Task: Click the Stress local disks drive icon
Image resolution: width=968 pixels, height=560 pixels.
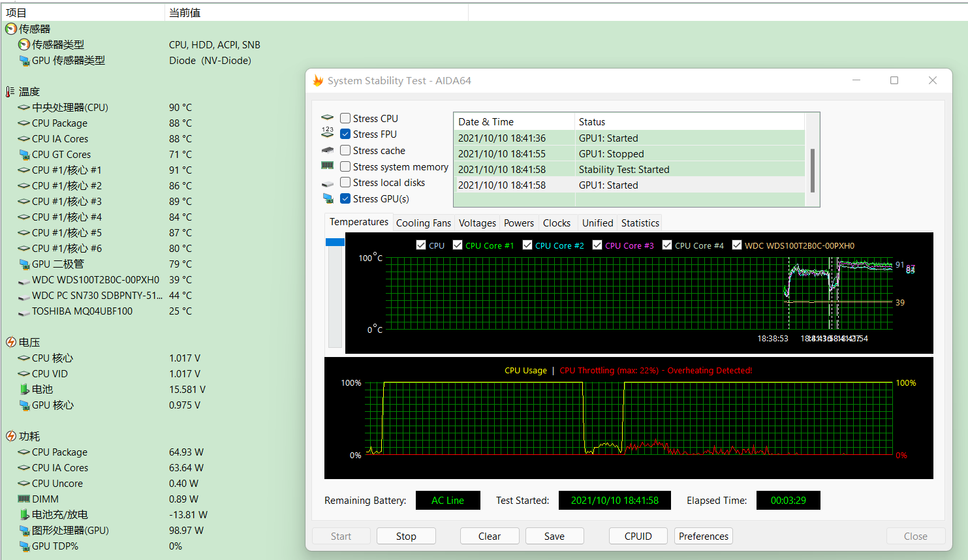Action: tap(328, 183)
